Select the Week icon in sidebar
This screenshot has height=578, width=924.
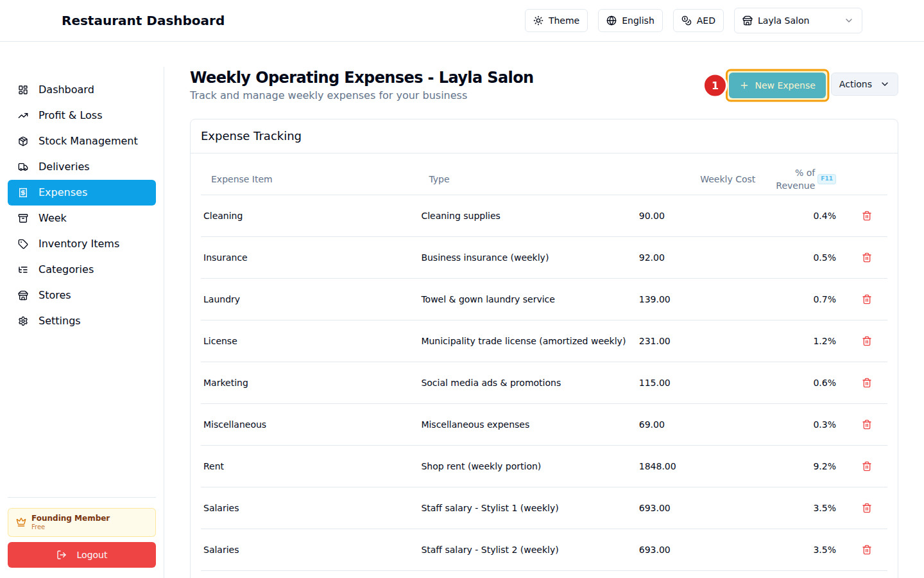click(23, 218)
